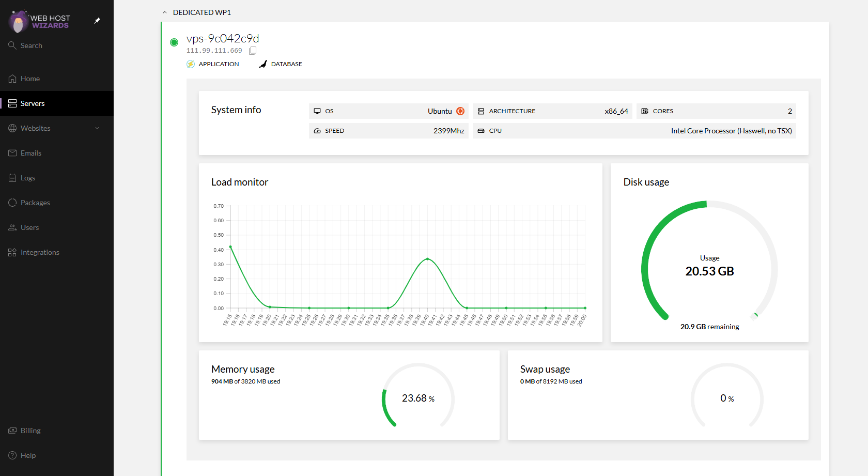Click the Application role icon
Screen dimensions: 868x476
pyautogui.click(x=191, y=64)
